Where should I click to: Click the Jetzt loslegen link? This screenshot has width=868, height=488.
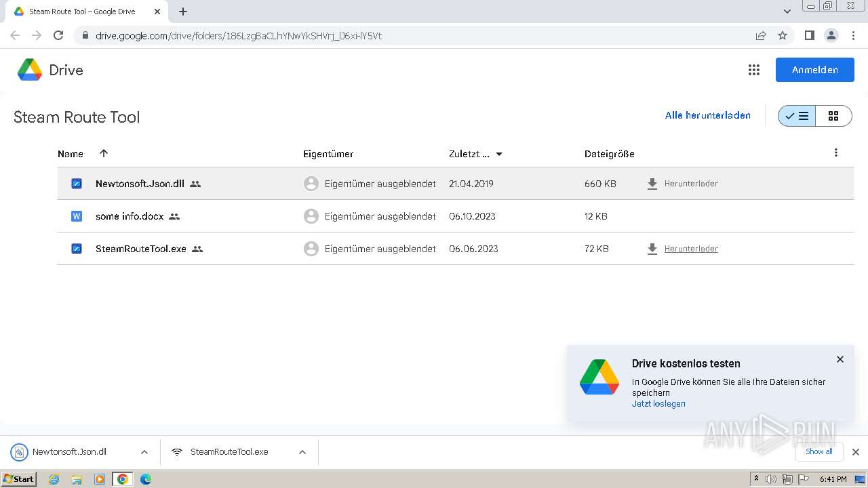pyautogui.click(x=658, y=404)
